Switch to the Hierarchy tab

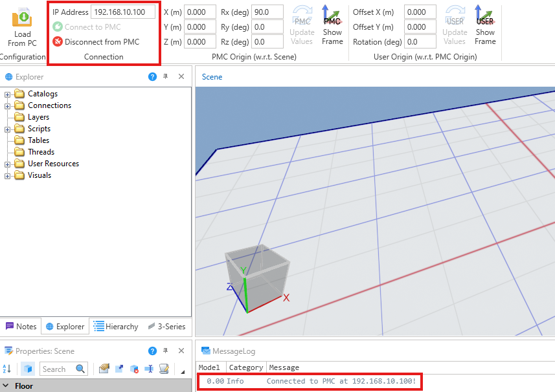pos(116,327)
